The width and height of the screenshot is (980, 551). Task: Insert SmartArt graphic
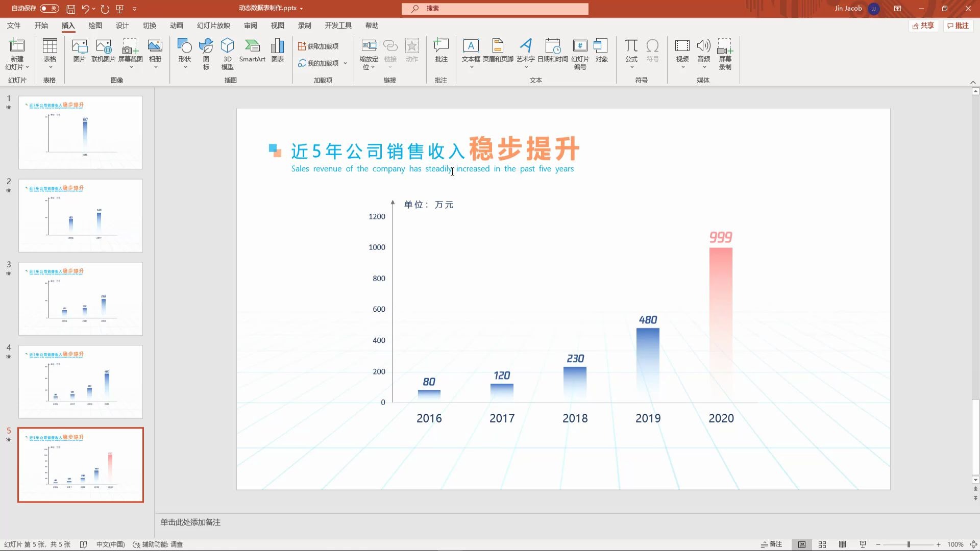(252, 51)
